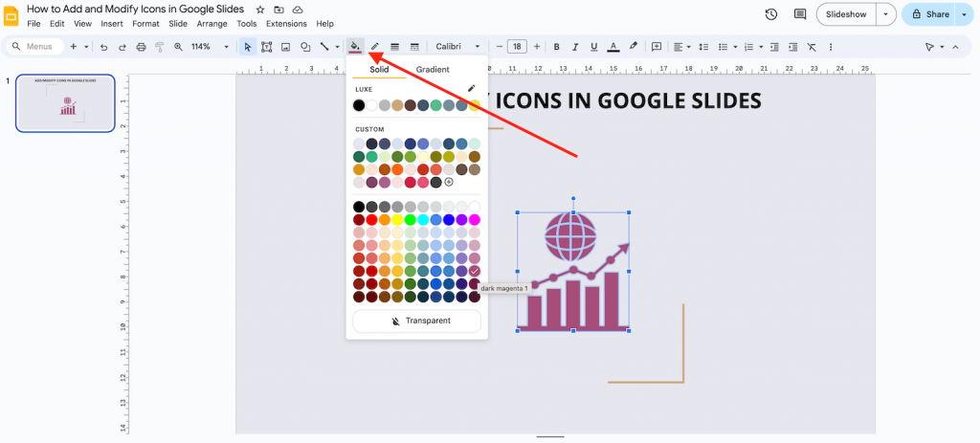Open the text alignment dropdown
Image resolution: width=980 pixels, height=443 pixels.
681,47
